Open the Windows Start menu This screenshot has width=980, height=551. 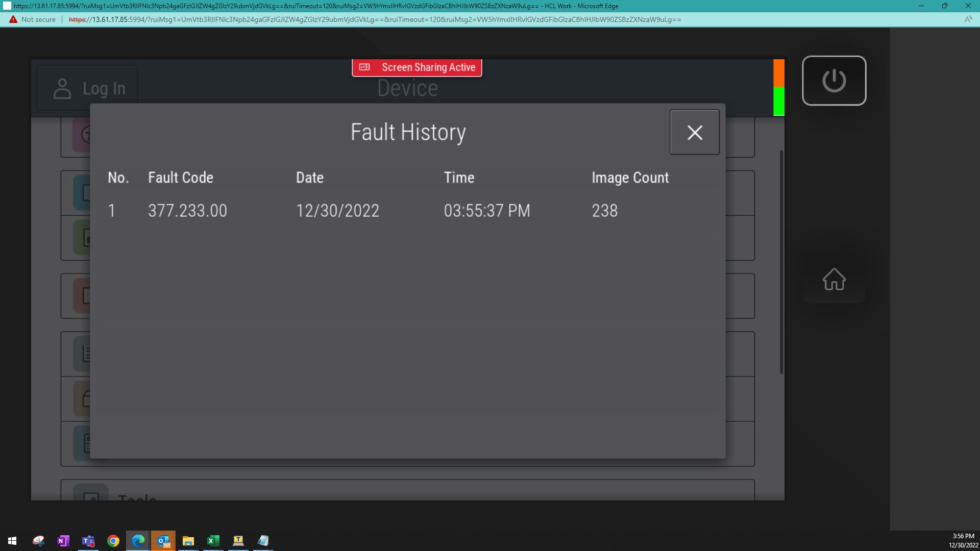point(12,541)
